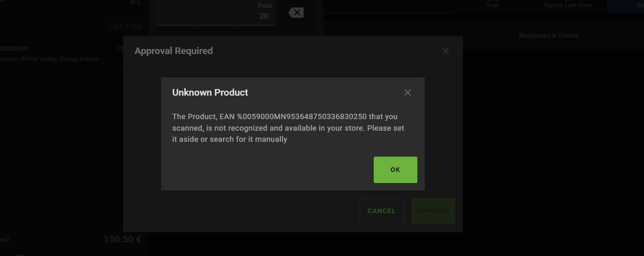Click the Unknown Product dialog title
Viewport: 644px width, 256px height.
[210, 93]
